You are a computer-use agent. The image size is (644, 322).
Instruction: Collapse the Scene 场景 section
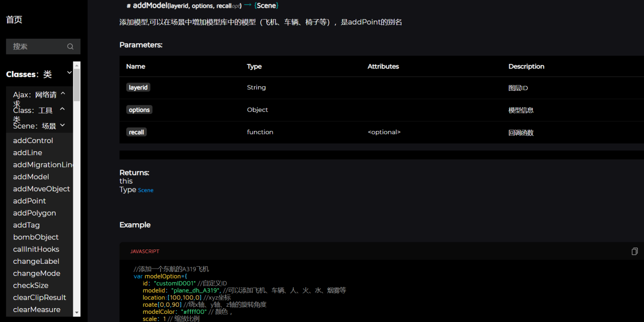[62, 125]
